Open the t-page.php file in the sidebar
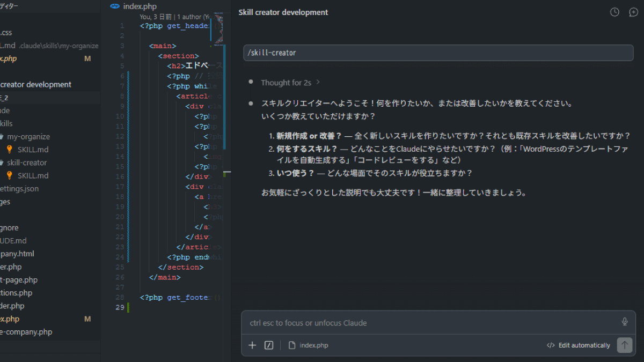Image resolution: width=644 pixels, height=362 pixels. coord(19,280)
